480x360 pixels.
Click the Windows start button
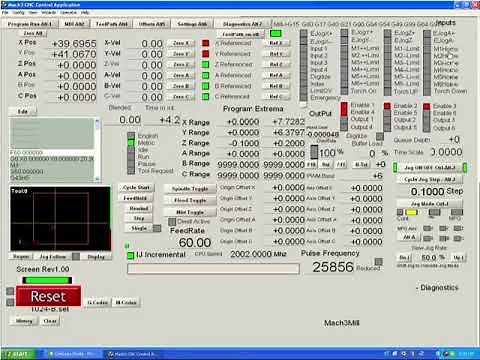coord(17,354)
